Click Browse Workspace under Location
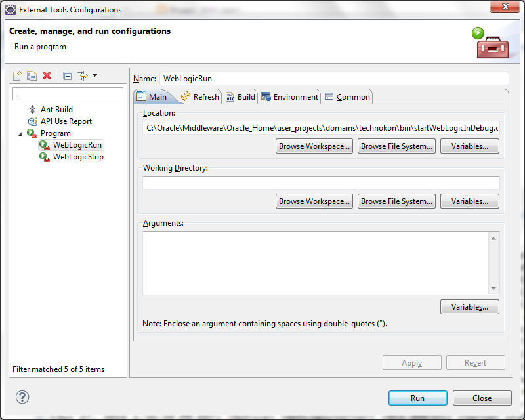This screenshot has width=525, height=420. click(x=314, y=146)
